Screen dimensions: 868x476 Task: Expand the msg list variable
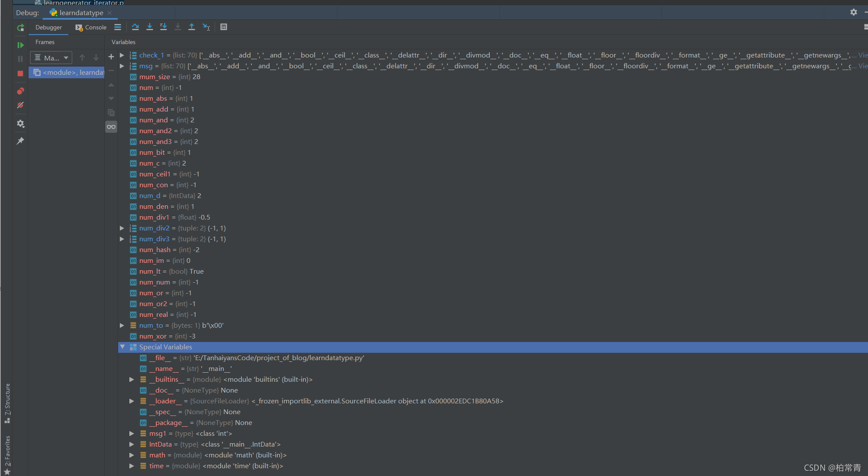(122, 66)
